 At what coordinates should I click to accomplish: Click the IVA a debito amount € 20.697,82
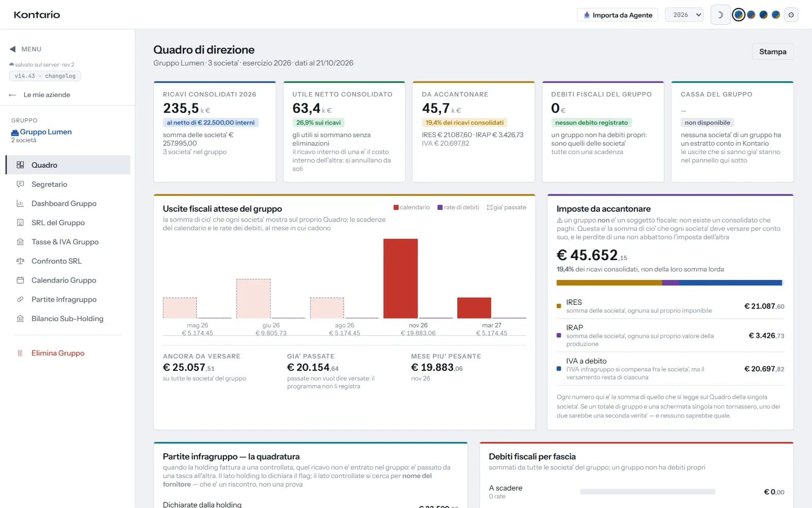764,369
